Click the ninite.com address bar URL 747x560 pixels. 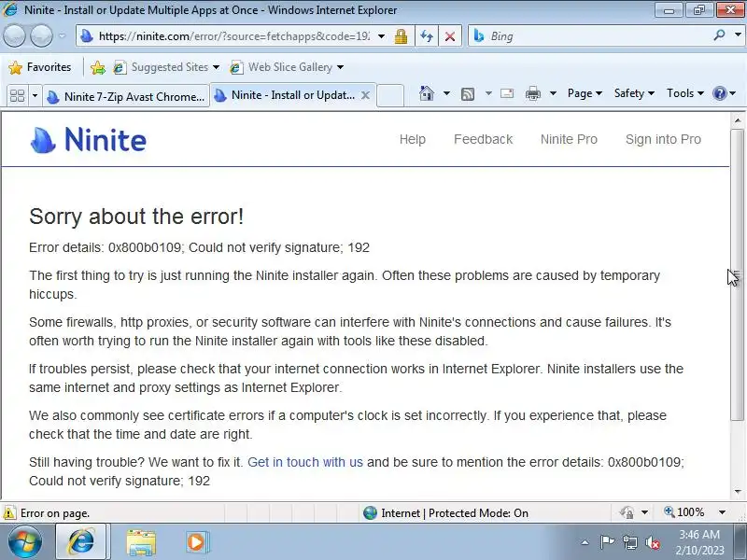point(233,36)
